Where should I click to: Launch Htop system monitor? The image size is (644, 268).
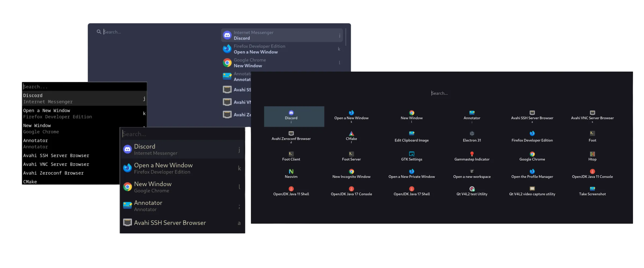click(592, 156)
